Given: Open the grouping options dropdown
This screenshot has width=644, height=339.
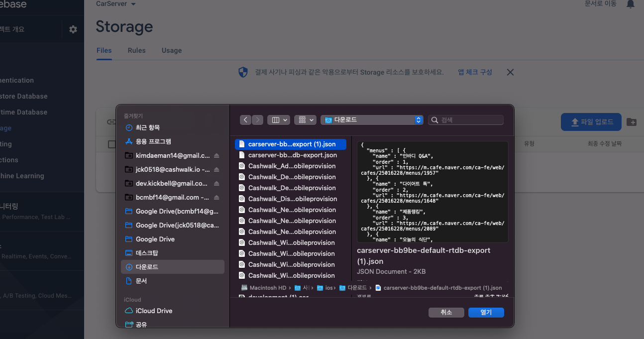Looking at the screenshot, I should click(305, 120).
